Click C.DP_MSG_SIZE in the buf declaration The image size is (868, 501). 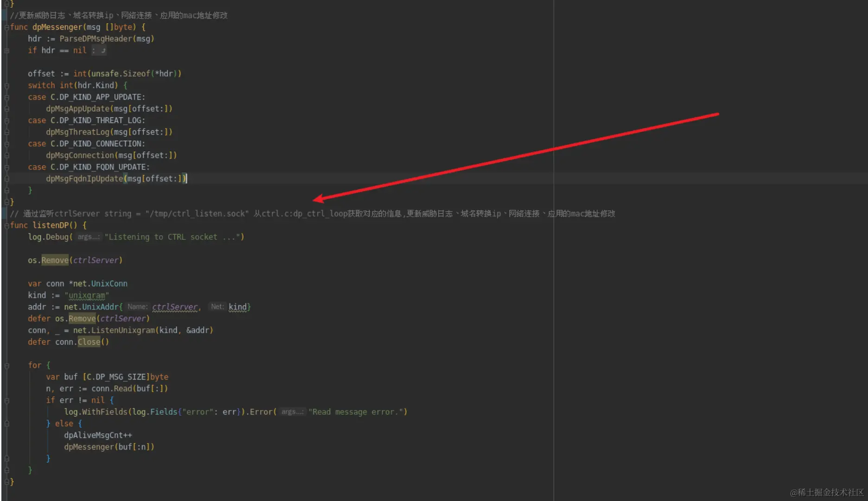(116, 377)
